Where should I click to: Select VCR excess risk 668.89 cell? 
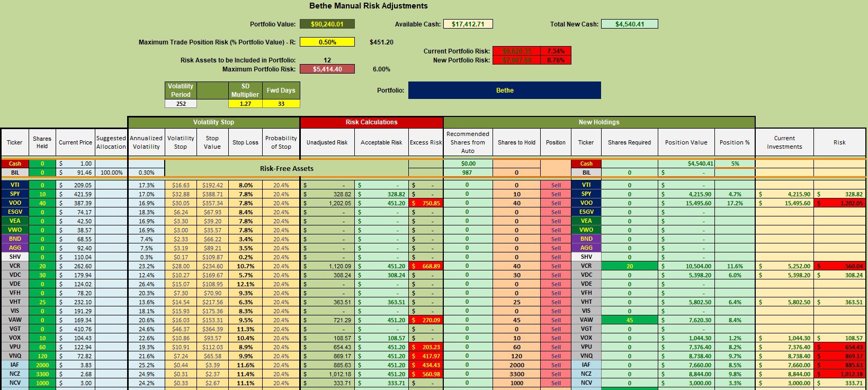pos(426,266)
